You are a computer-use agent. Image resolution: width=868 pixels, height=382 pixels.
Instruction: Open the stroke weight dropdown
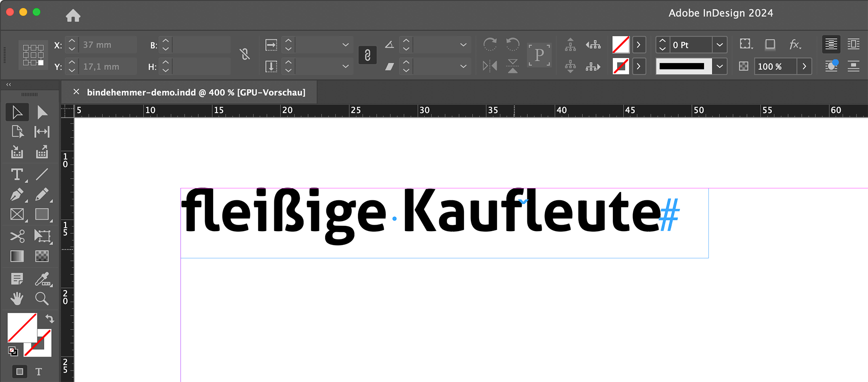point(720,45)
